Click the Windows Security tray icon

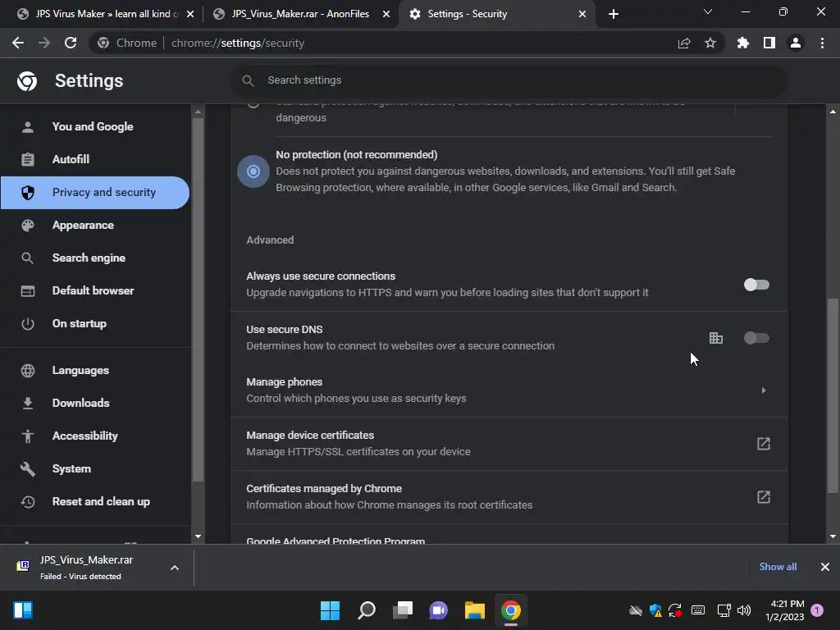tap(655, 610)
